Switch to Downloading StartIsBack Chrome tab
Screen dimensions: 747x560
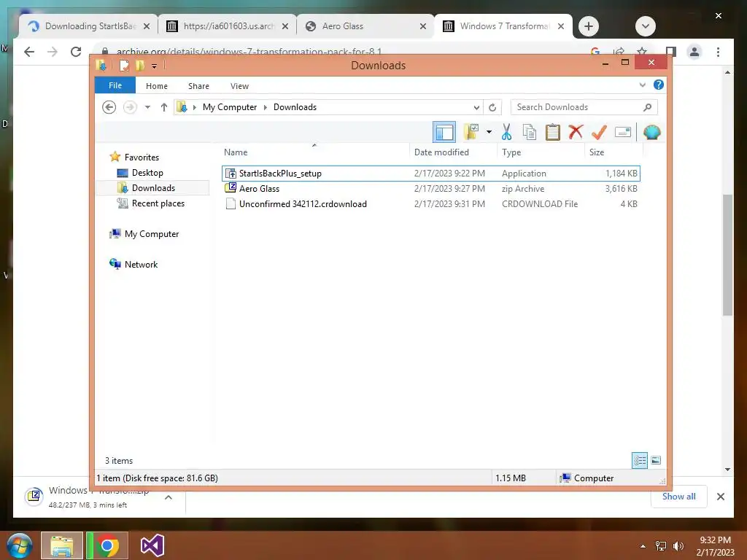coord(88,26)
